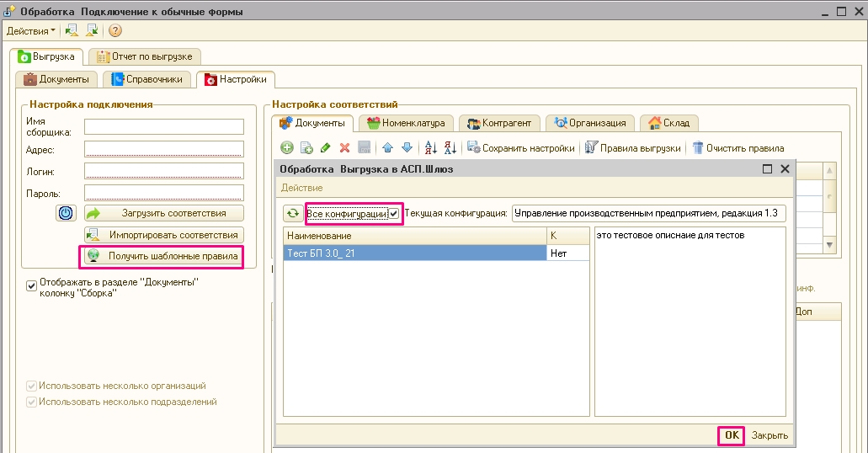Click the 'Адрес' input field
The width and height of the screenshot is (868, 453).
tap(163, 149)
